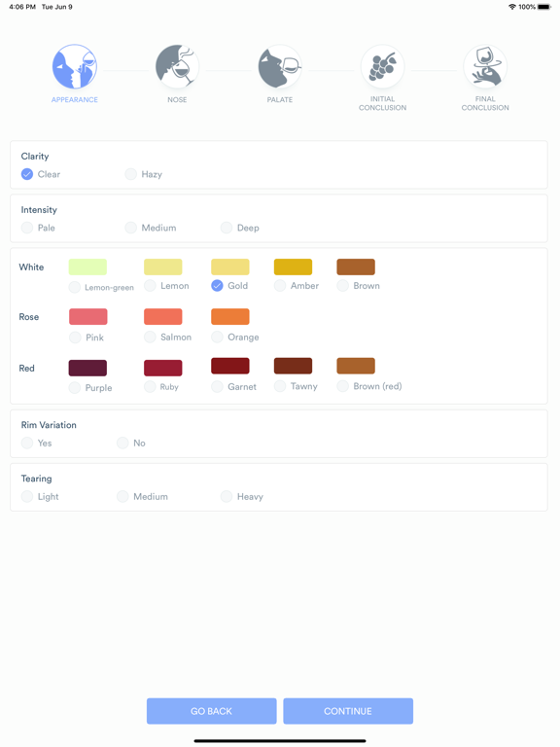Choose Medium tearing
560x747 pixels.
click(x=122, y=496)
